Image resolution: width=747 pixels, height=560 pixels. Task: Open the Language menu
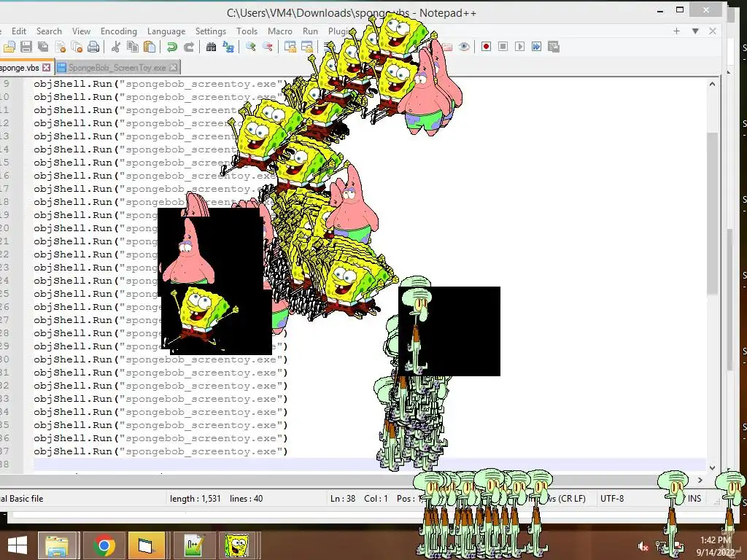coord(166,31)
